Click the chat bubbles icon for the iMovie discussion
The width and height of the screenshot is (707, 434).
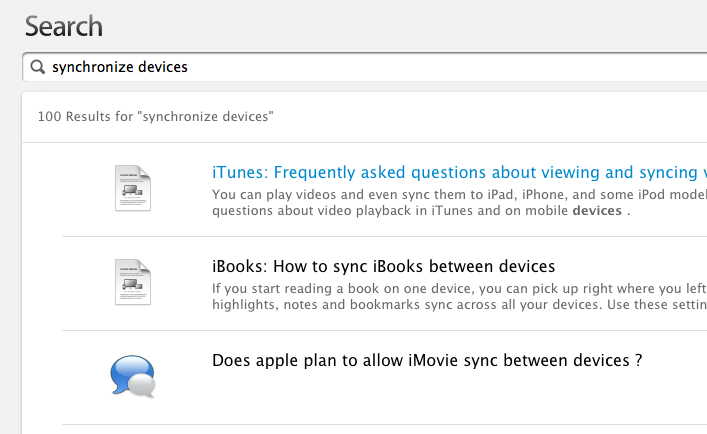tap(133, 376)
